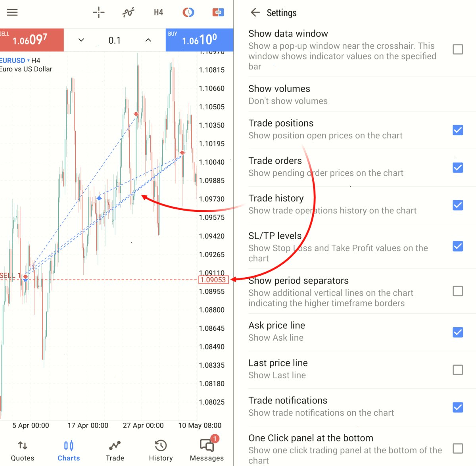Image resolution: width=476 pixels, height=466 pixels.
Task: Switch to the History tab
Action: (x=161, y=451)
